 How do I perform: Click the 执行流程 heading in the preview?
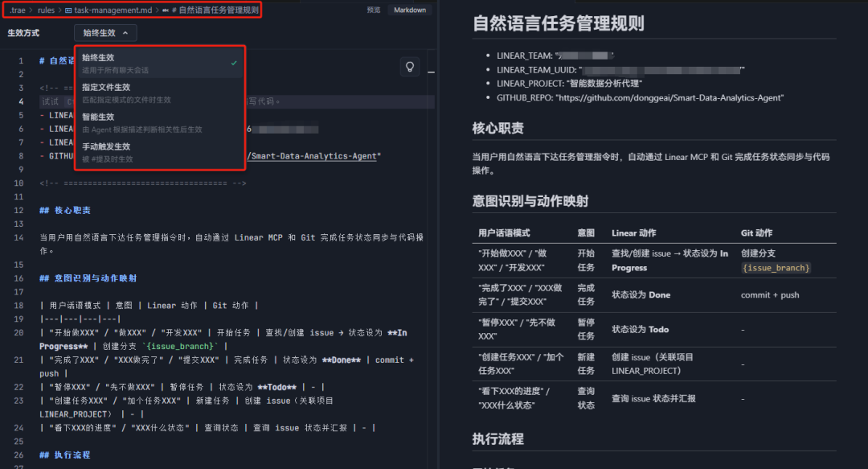497,439
